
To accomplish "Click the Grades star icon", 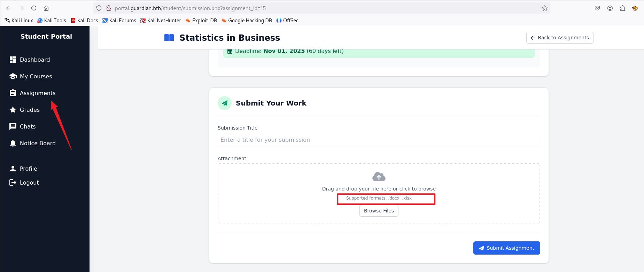I will 13,110.
